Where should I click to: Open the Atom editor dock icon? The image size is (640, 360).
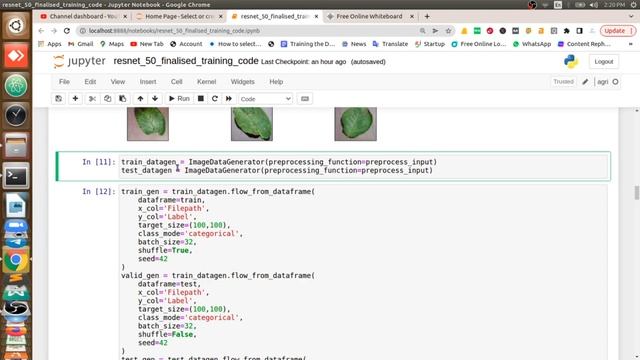16,86
